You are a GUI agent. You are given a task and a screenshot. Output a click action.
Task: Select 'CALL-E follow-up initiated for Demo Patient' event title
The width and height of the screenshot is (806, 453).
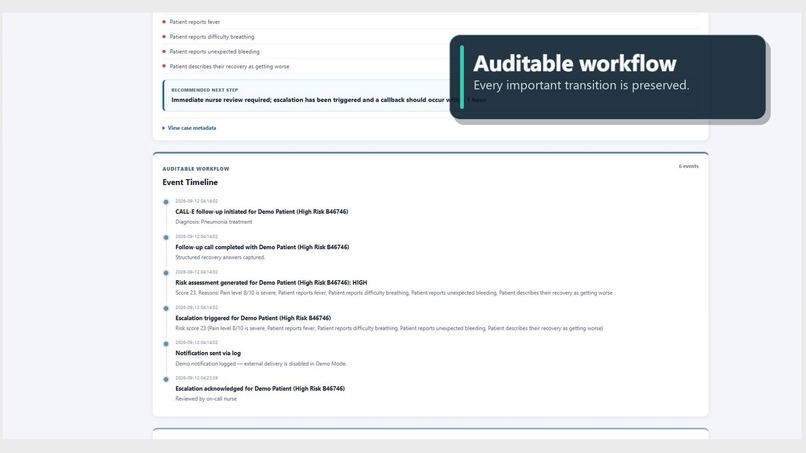262,211
